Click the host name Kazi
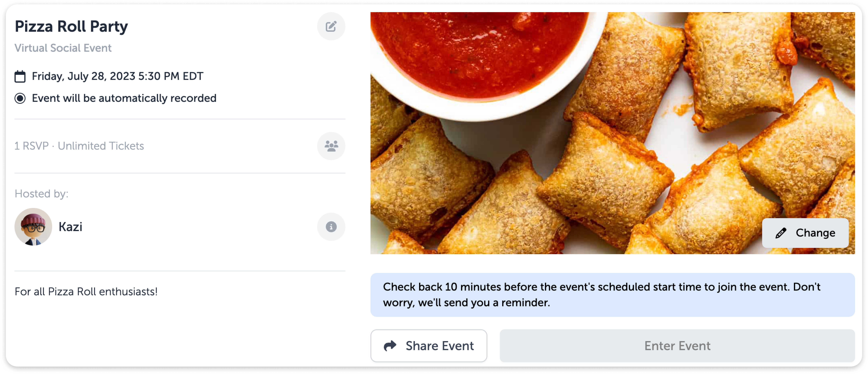Screen dimensions: 868x374 pos(70,227)
